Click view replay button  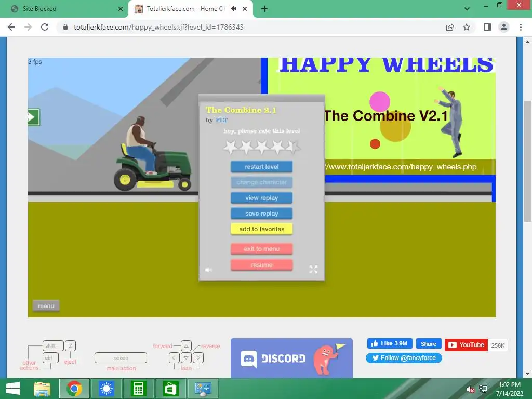[x=262, y=198]
